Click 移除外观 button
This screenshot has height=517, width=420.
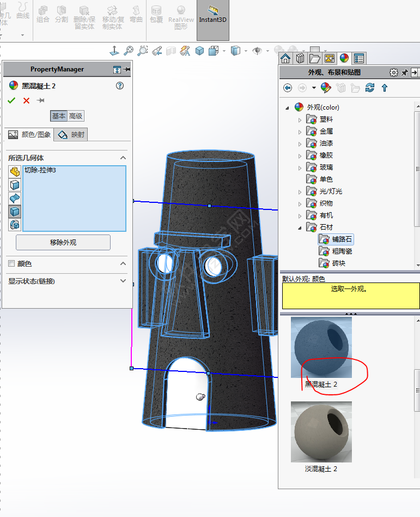point(63,242)
